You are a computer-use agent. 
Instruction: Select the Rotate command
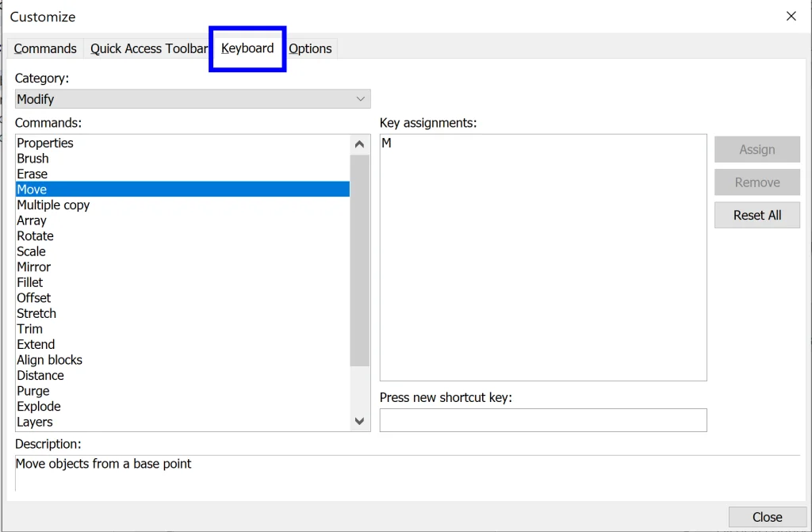pos(36,235)
